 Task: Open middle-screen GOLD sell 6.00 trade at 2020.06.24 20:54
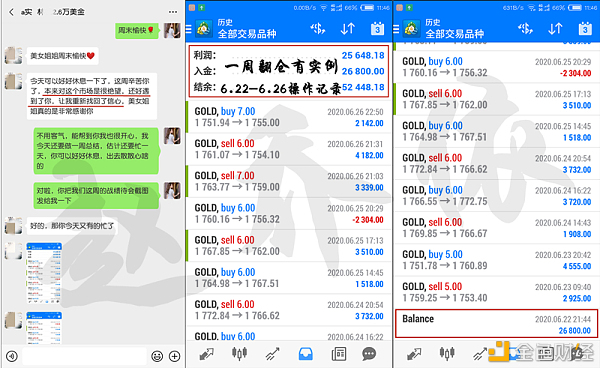tap(289, 310)
